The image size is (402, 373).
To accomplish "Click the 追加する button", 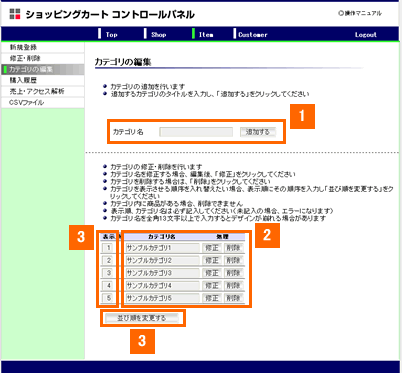I will point(258,132).
